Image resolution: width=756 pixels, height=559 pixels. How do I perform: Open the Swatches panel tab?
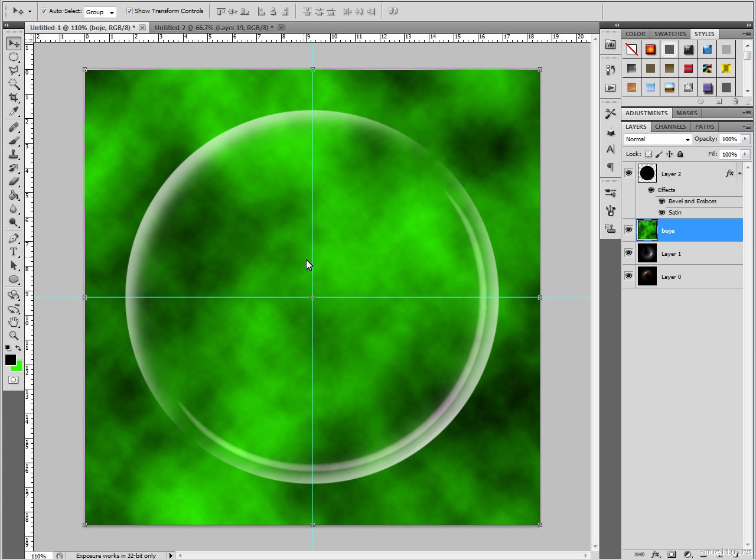(x=670, y=34)
